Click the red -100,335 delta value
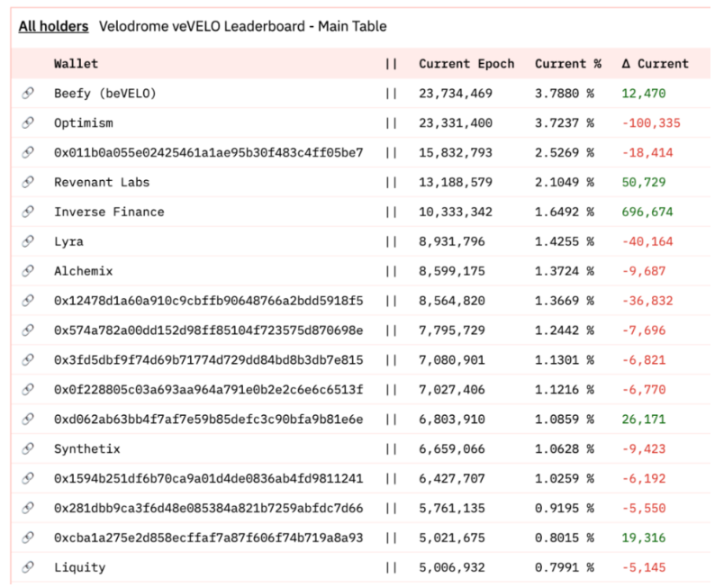The width and height of the screenshot is (724, 588). 651,123
